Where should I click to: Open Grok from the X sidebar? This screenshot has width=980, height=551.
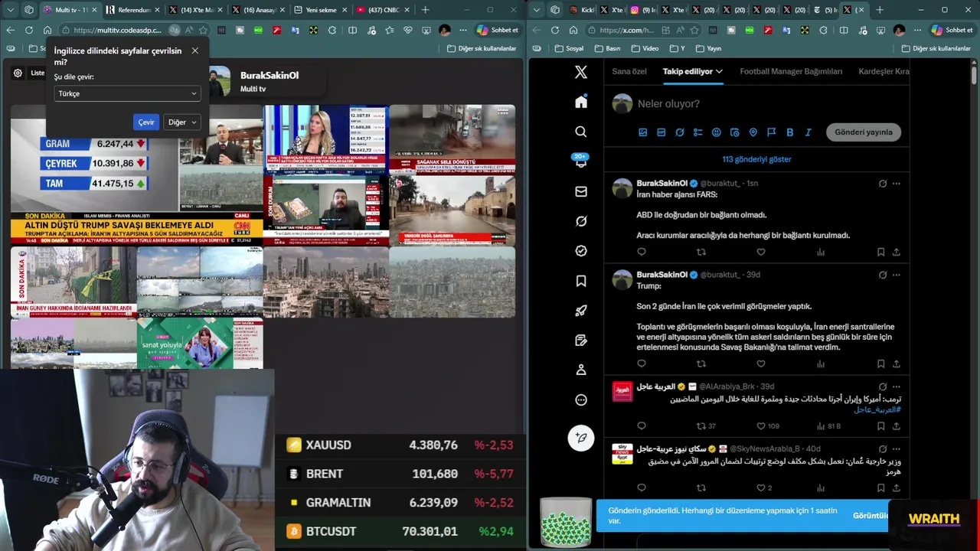[x=581, y=221]
